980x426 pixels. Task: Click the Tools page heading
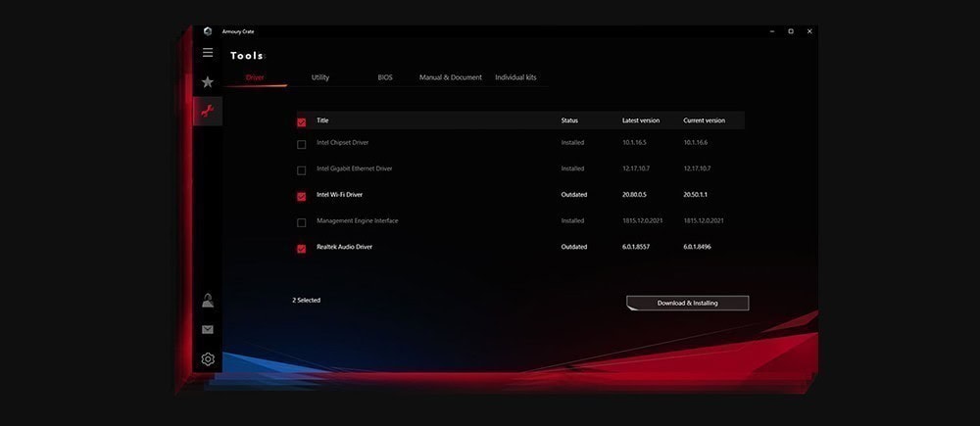[x=247, y=56]
